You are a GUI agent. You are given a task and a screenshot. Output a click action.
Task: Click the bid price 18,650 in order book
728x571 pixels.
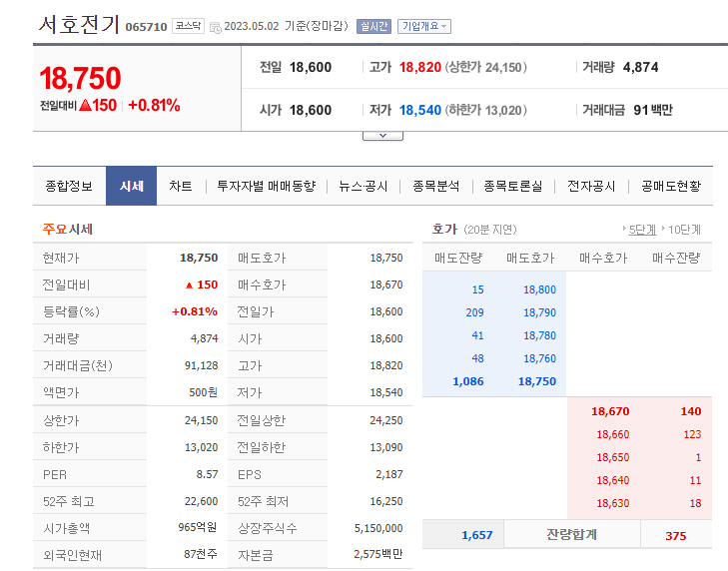coord(613,458)
